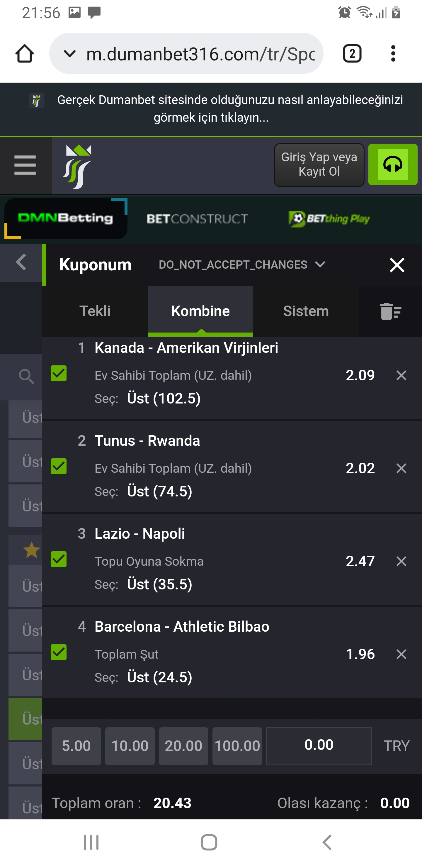This screenshot has width=422, height=868.
Task: Expand the DO_NOT_ACCEPT_CHANGES dropdown
Action: click(x=242, y=265)
